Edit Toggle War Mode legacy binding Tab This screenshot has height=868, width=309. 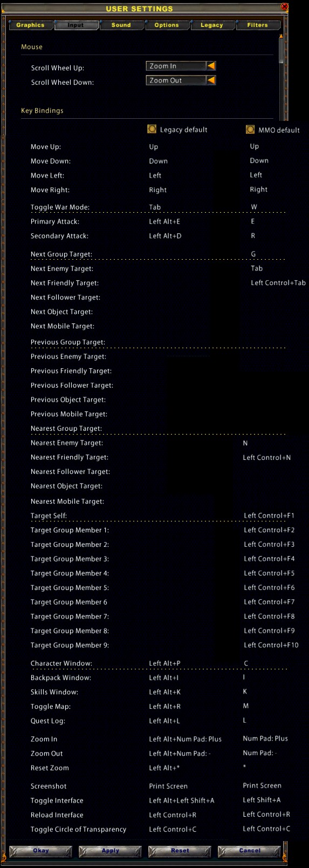(x=155, y=207)
